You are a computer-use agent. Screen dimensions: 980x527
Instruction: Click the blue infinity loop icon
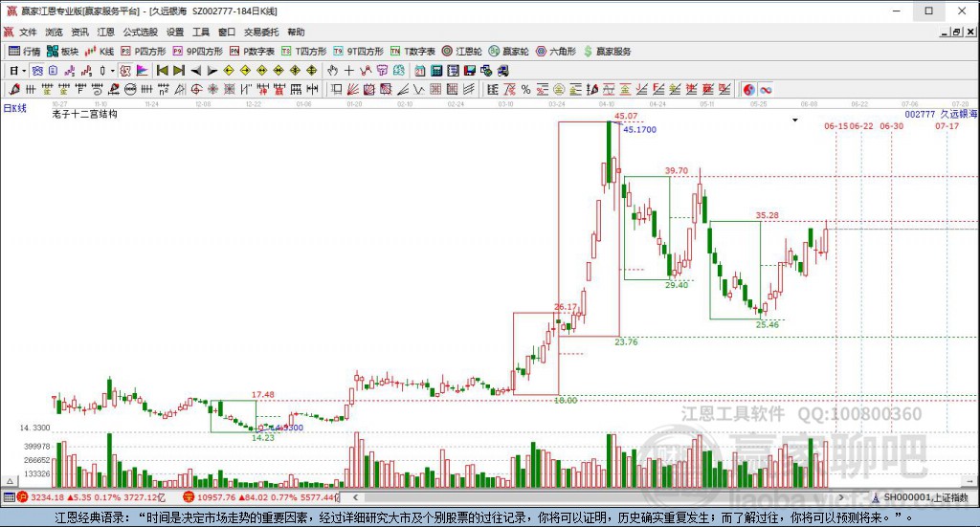(766, 90)
